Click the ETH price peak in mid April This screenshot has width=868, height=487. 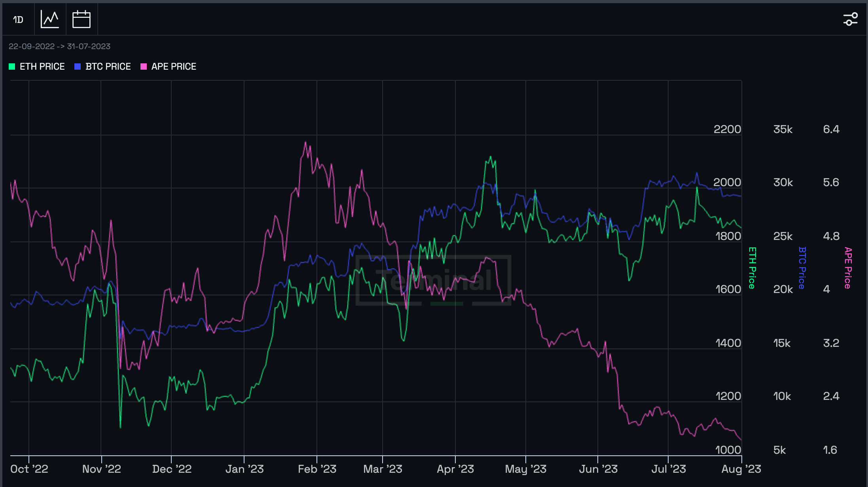click(491, 157)
